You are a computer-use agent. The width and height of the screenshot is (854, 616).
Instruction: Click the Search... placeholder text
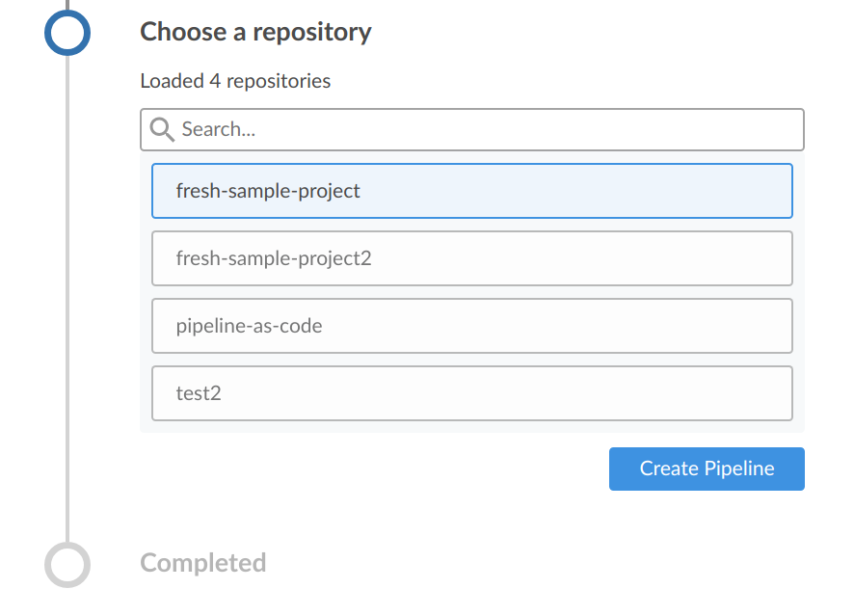[219, 129]
